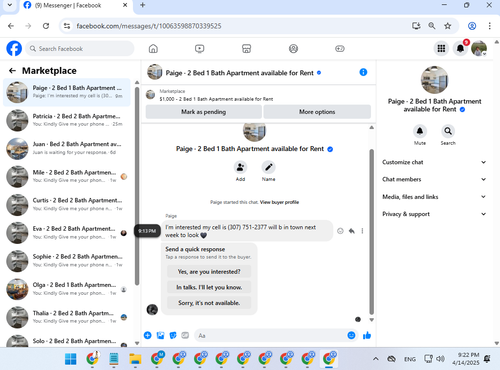
Task: Open File Explorer from taskbar
Action: 135,359
